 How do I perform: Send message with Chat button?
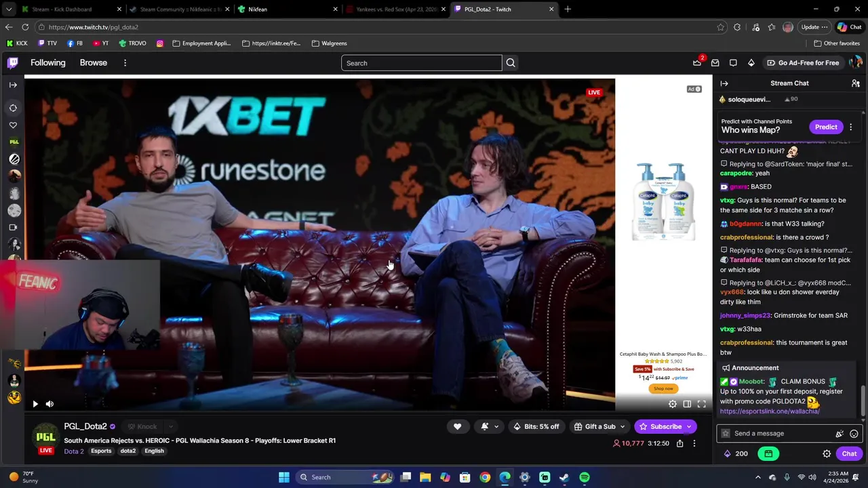pyautogui.click(x=849, y=453)
